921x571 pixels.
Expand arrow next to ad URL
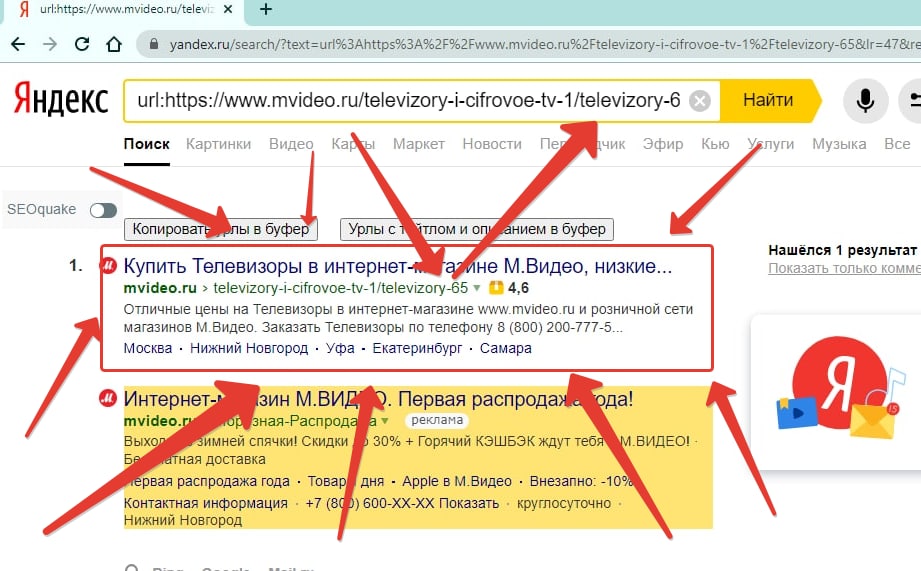click(385, 421)
